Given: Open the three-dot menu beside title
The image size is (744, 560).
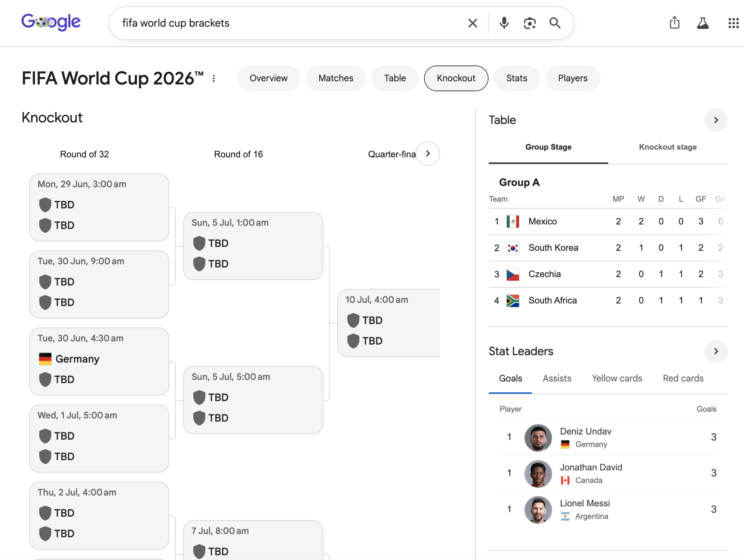Looking at the screenshot, I should click(x=213, y=78).
